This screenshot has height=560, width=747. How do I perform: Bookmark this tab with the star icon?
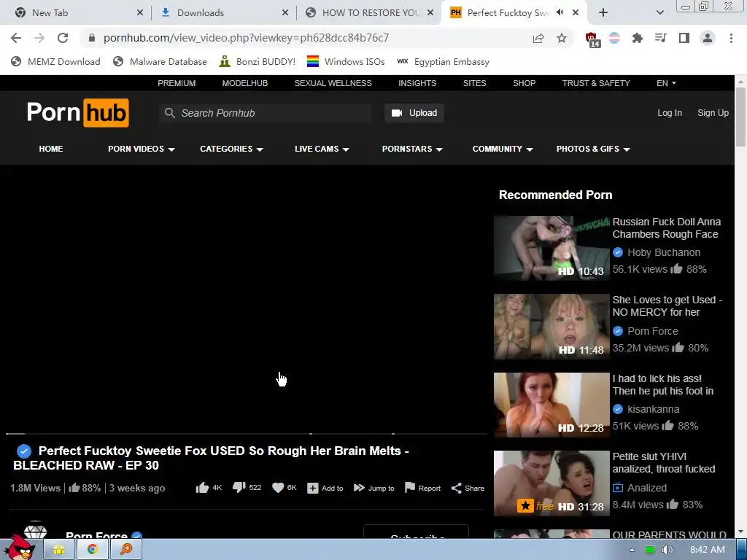point(562,38)
